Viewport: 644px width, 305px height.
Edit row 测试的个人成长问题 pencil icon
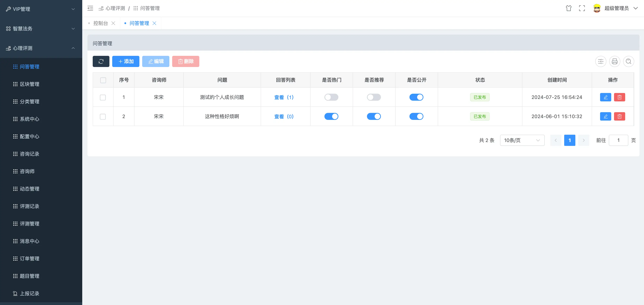tap(605, 97)
